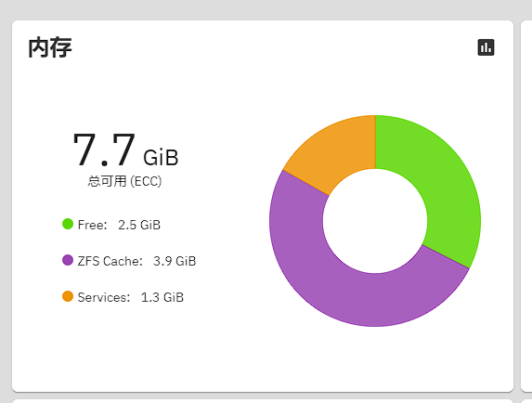Open the memory reports chart icon
The image size is (532, 403).
(x=486, y=47)
